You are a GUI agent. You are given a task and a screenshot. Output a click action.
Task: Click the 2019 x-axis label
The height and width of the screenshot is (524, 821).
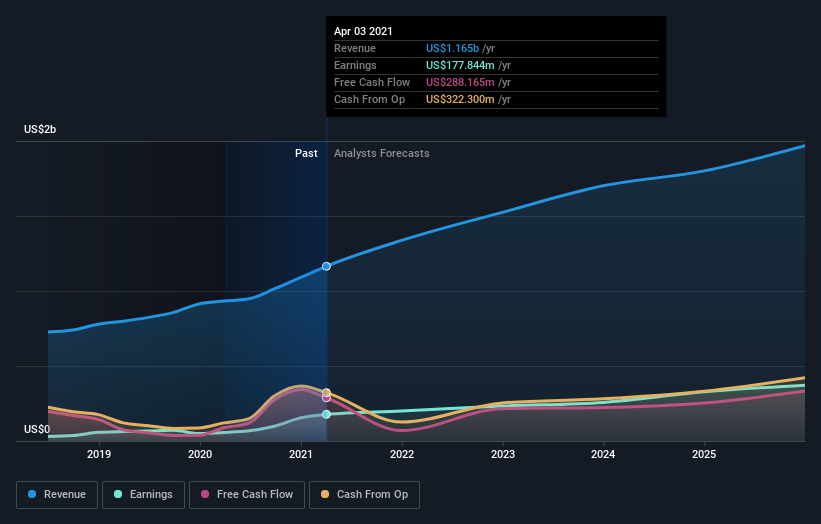[99, 454]
